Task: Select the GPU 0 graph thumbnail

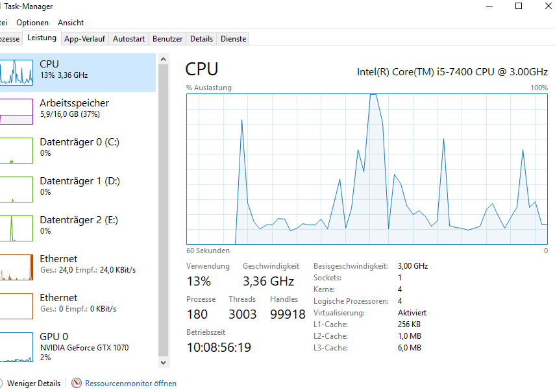Action: click(16, 347)
